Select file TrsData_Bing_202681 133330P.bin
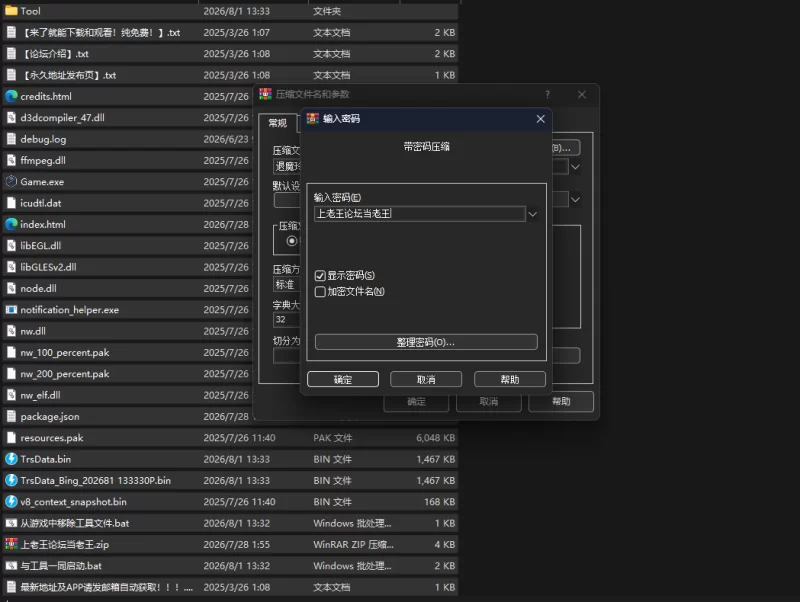This screenshot has height=602, width=800. [230, 480]
